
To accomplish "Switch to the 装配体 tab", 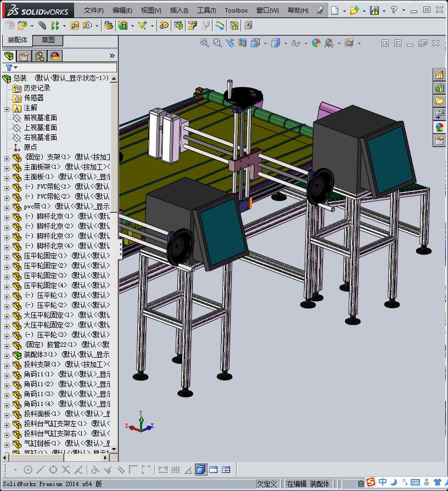I will [18, 40].
